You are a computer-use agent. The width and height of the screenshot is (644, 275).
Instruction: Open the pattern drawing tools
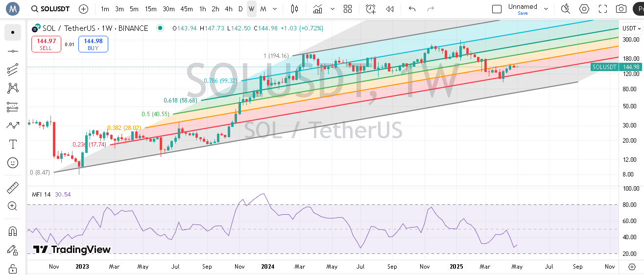coord(13,88)
